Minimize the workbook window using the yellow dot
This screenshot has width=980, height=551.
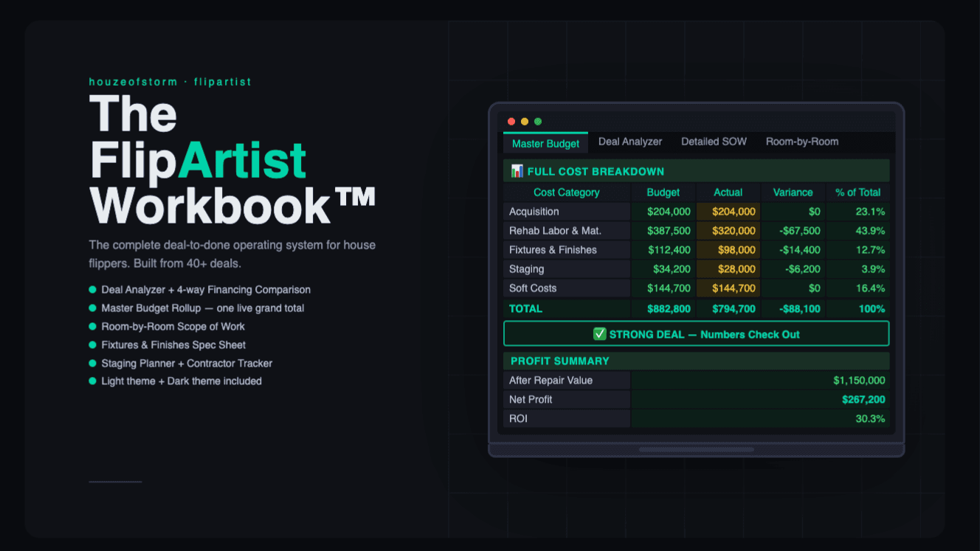[525, 122]
